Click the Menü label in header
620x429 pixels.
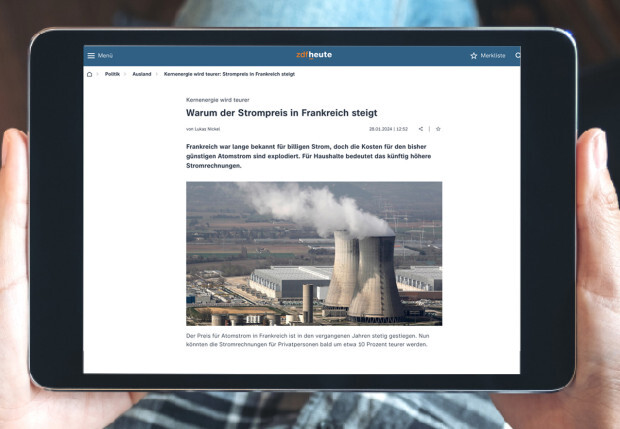pyautogui.click(x=105, y=56)
